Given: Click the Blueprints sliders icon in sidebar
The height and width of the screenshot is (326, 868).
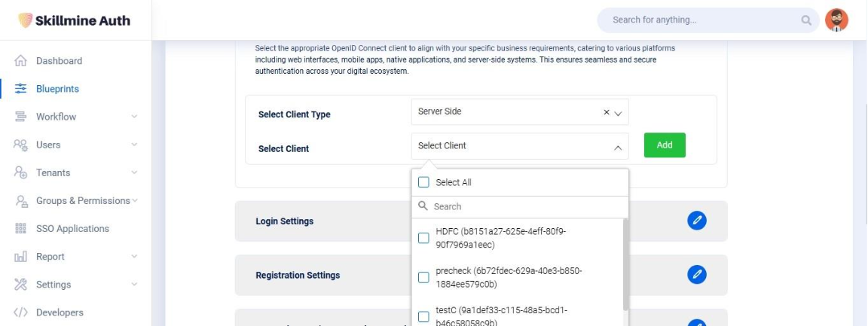Looking at the screenshot, I should click(21, 89).
